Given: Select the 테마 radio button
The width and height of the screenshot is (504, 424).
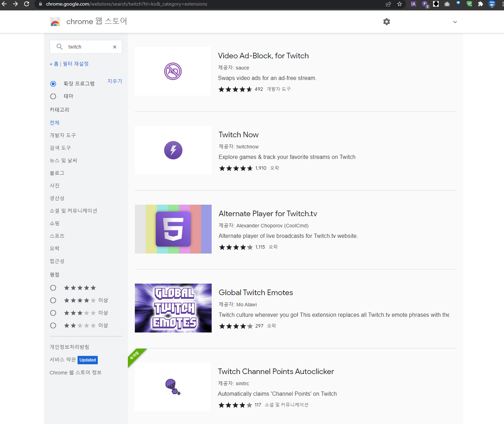Looking at the screenshot, I should tap(53, 96).
